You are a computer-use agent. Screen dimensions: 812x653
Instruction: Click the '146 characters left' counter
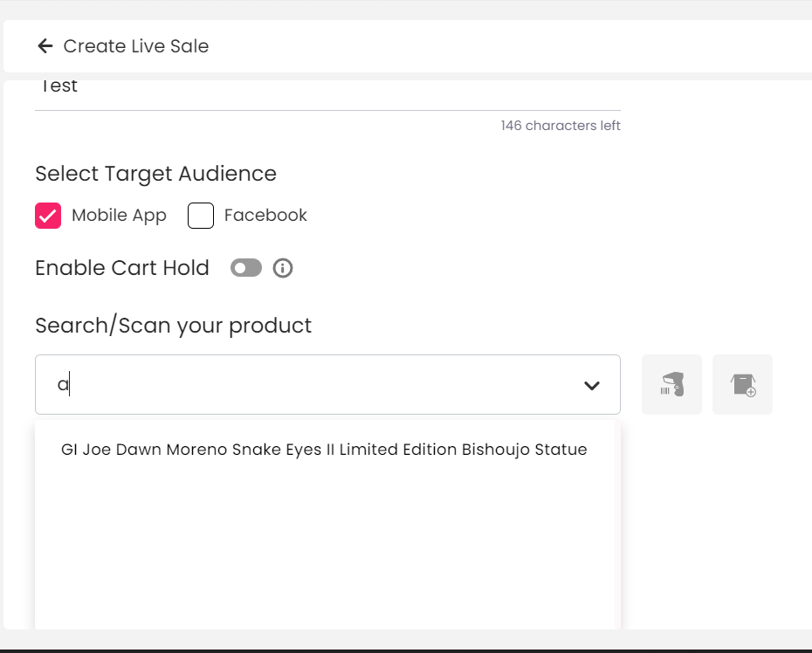(561, 126)
